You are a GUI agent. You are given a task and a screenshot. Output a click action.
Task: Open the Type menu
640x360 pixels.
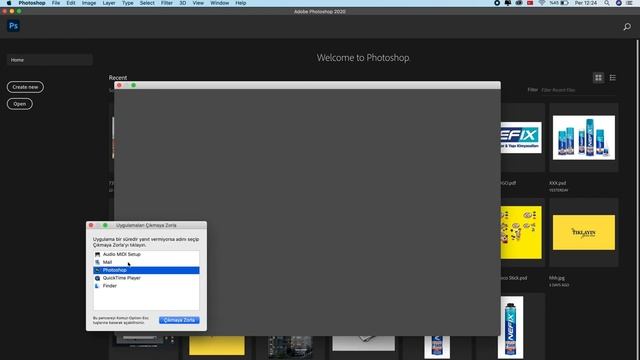pos(128,3)
